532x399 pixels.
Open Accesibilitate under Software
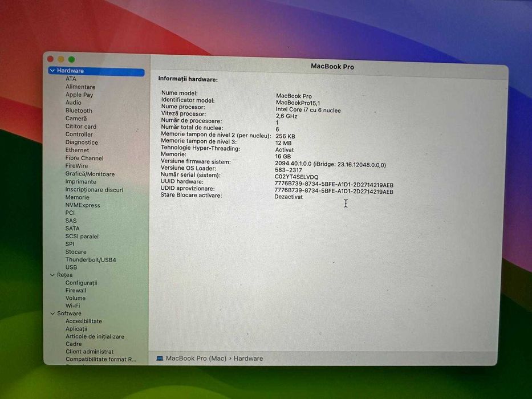point(83,321)
